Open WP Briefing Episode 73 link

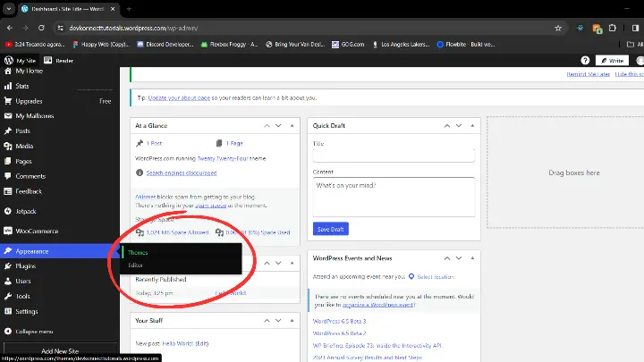(x=377, y=346)
